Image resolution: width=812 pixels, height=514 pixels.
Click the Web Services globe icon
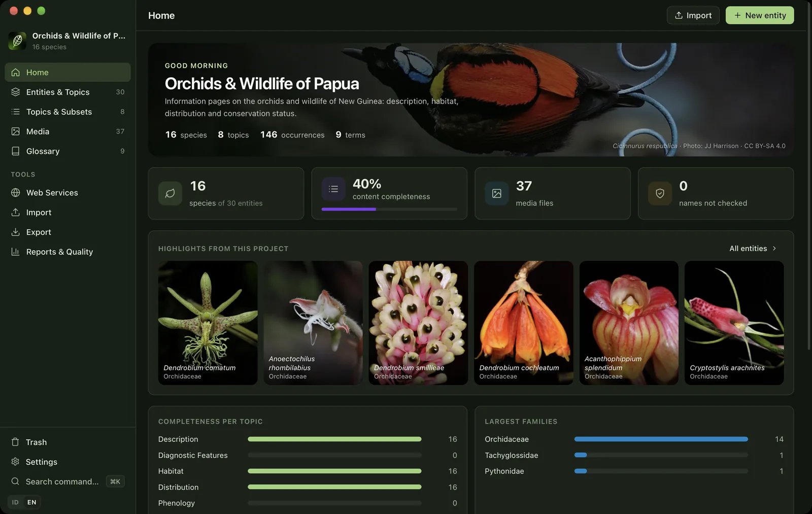tap(16, 193)
